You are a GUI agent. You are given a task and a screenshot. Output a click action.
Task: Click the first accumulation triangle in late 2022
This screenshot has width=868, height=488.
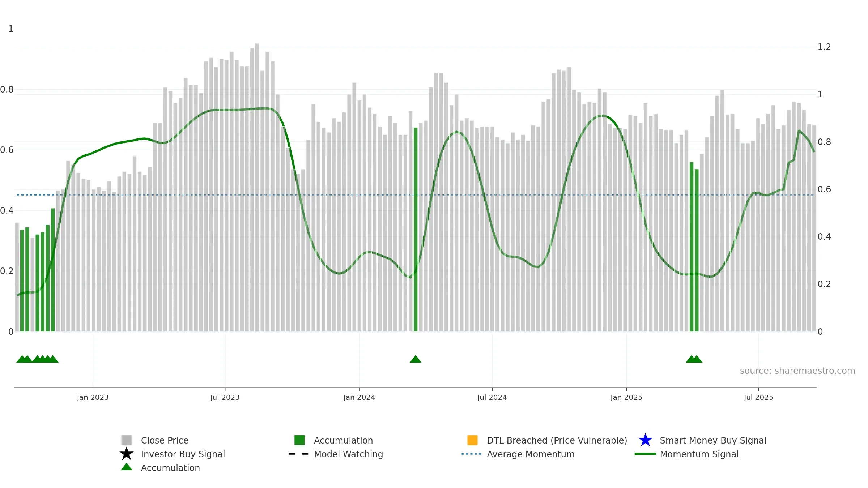coord(22,359)
